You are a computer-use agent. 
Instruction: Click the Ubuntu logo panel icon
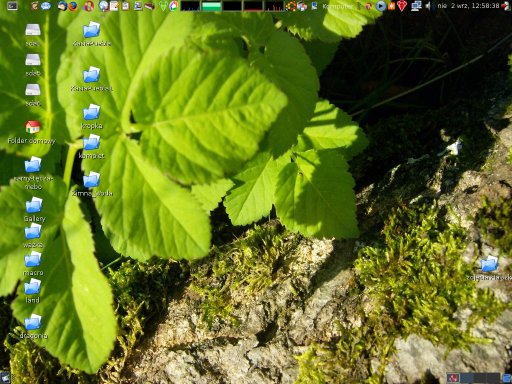pyautogui.click(x=291, y=6)
